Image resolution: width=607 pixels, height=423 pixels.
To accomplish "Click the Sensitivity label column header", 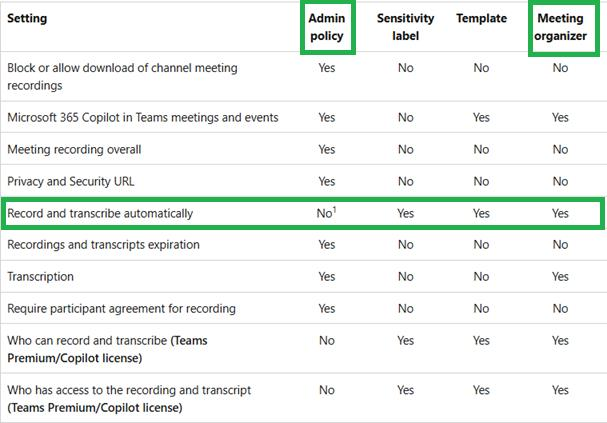I will tap(405, 27).
